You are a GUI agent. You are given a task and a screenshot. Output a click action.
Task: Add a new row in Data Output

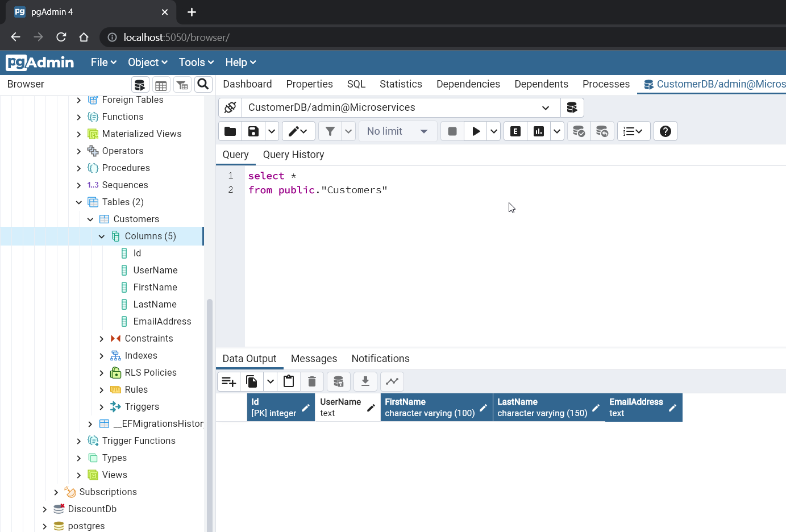[229, 381]
